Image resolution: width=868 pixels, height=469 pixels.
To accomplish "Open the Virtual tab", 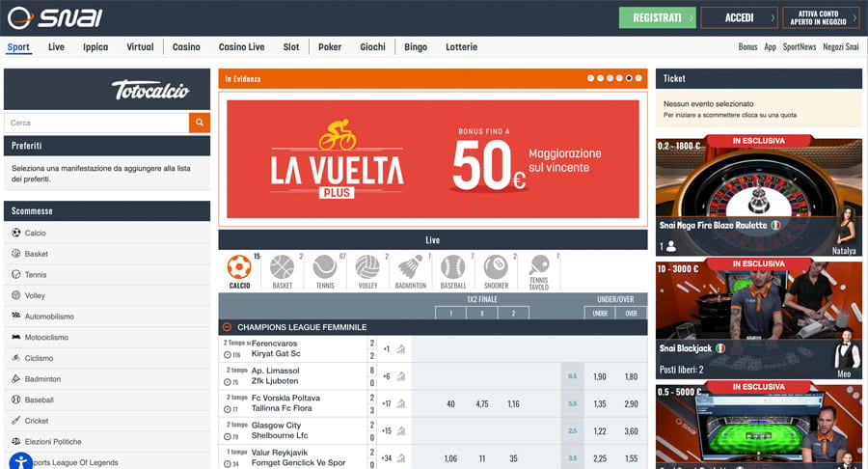I will click(140, 47).
